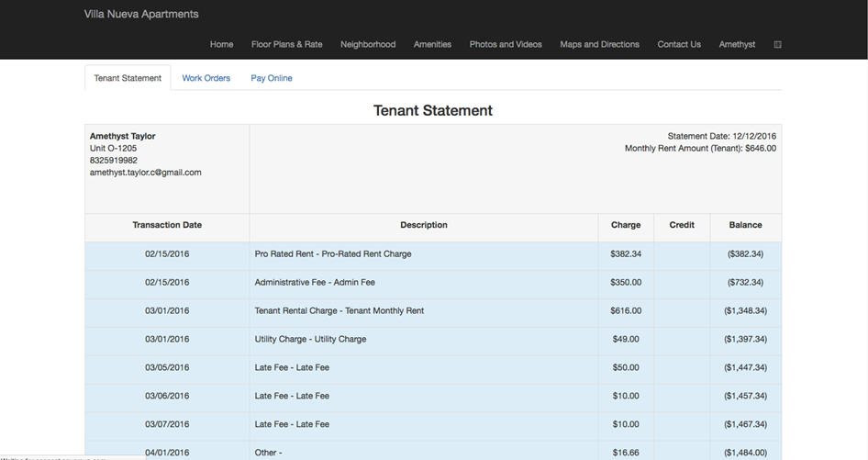Screen dimensions: 868x460
Task: Click the Tenant Statement page heading
Action: [x=433, y=110]
